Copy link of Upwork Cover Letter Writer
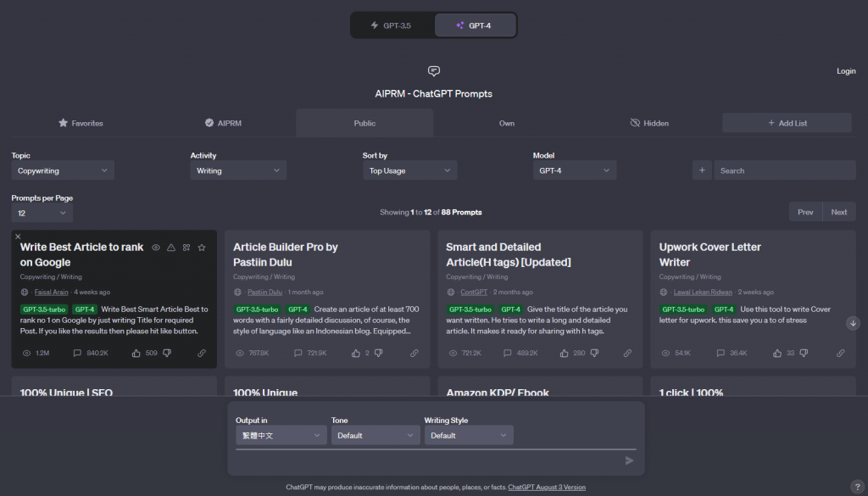Viewport: 868px width, 496px height. (840, 354)
